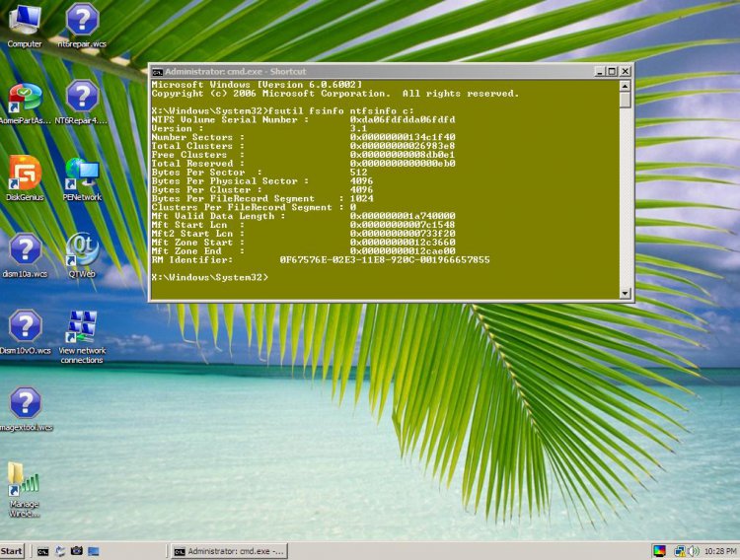Viewport: 740px width, 560px height.
Task: Launch PENetwork desktop shortcut
Action: tap(82, 179)
